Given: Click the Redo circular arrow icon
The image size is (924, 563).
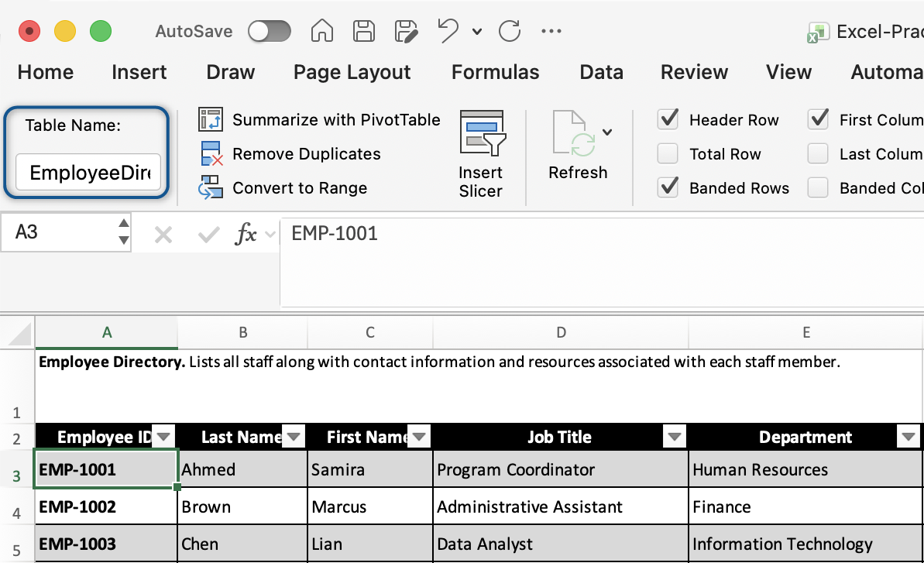Looking at the screenshot, I should [x=510, y=31].
